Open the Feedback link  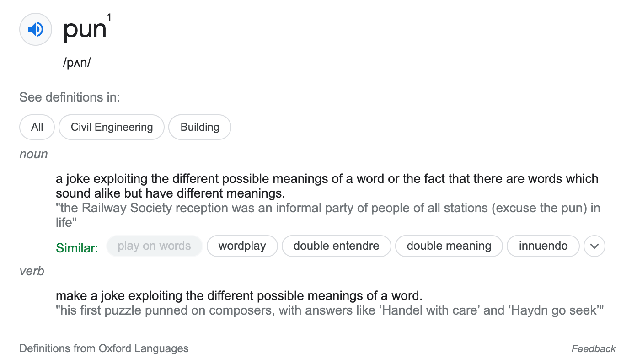594,349
